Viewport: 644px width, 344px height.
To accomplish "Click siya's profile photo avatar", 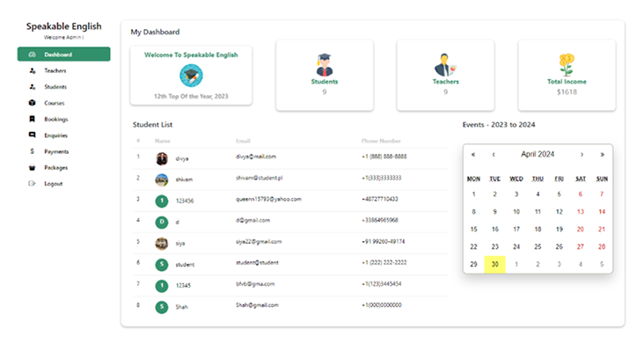I will coord(162,244).
